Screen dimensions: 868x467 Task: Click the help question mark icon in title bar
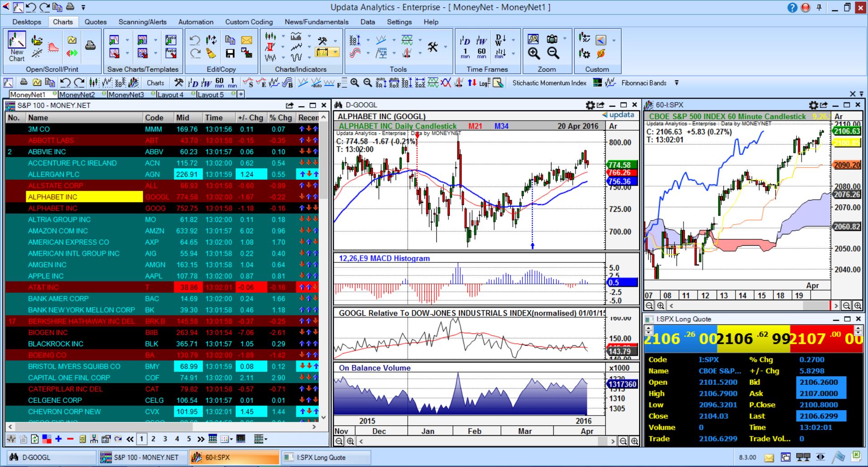tap(793, 7)
